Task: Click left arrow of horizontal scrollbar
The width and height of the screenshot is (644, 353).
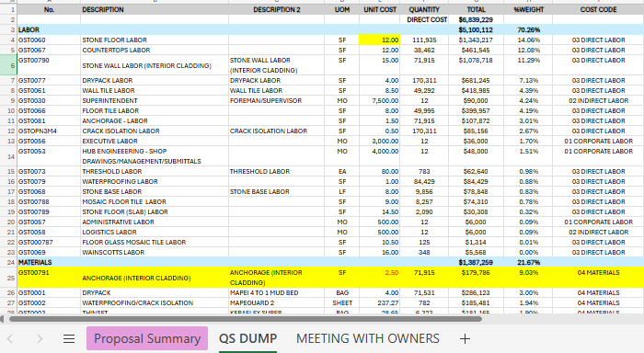Action: (x=3, y=319)
